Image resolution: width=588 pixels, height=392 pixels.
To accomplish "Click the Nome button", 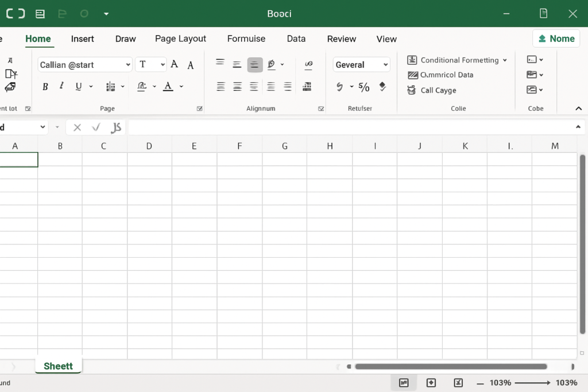I will click(556, 38).
